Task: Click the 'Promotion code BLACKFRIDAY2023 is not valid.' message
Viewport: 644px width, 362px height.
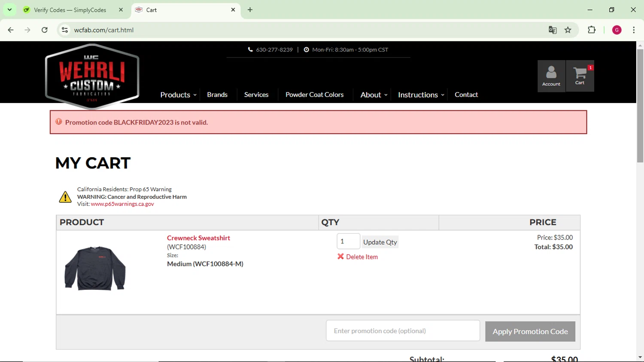Action: point(137,122)
